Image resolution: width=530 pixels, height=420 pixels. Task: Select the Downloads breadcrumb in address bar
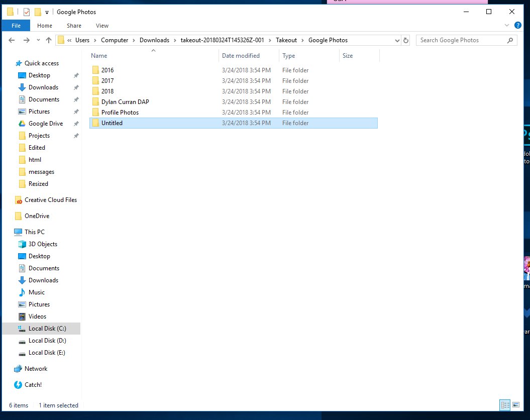[x=154, y=40]
